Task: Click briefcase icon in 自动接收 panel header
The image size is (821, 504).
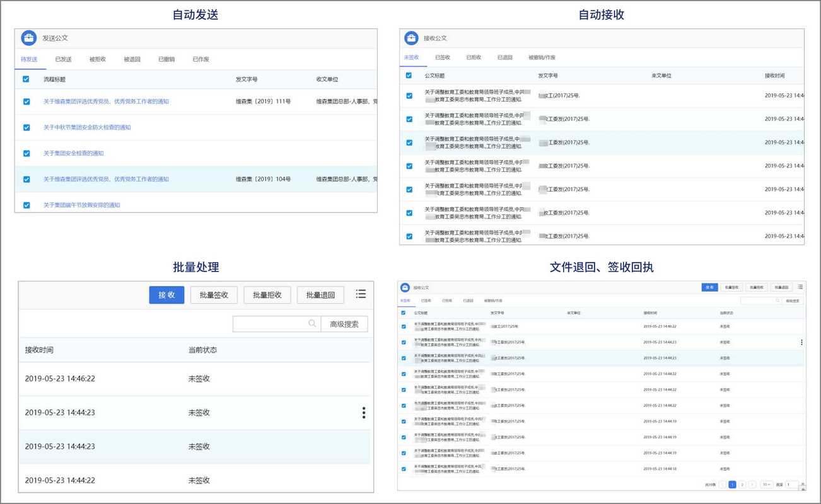Action: [x=411, y=38]
